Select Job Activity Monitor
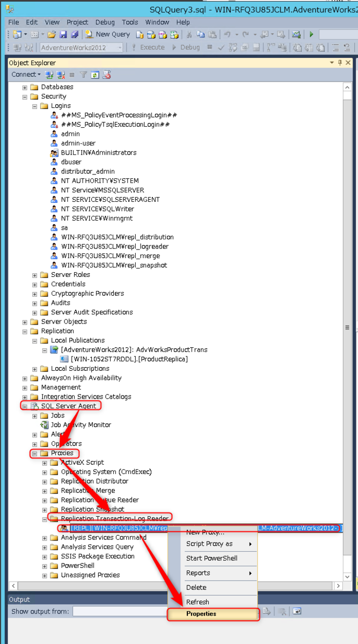Viewport: 358px width, 644px height. (x=81, y=425)
